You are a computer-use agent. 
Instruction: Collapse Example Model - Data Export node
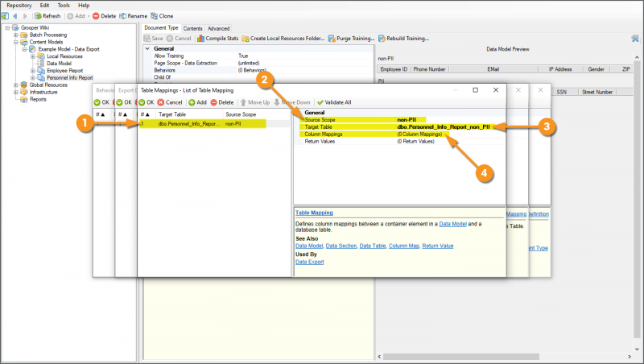coord(24,49)
